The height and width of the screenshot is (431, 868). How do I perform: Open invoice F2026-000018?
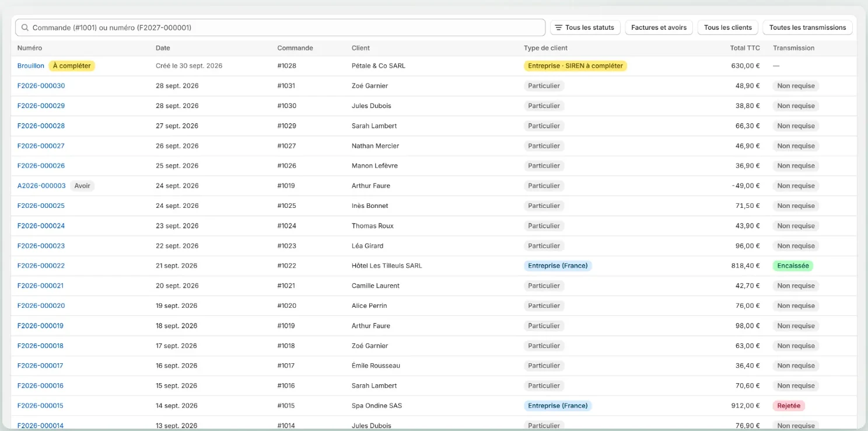[40, 346]
